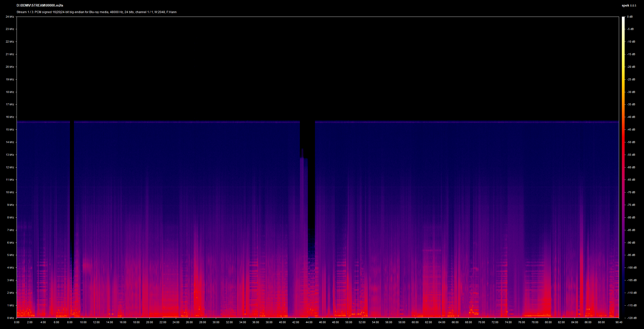
Task: Click the "10 kHz" frequency label
Action: click(10, 192)
